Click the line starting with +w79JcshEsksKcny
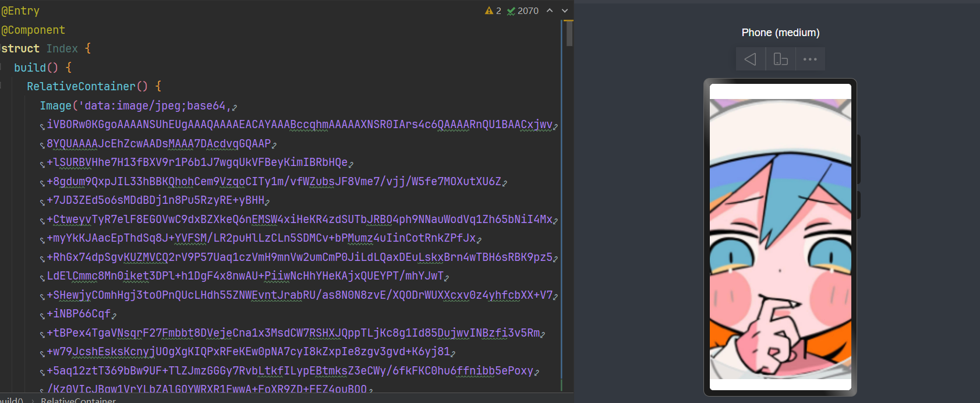 pos(248,351)
